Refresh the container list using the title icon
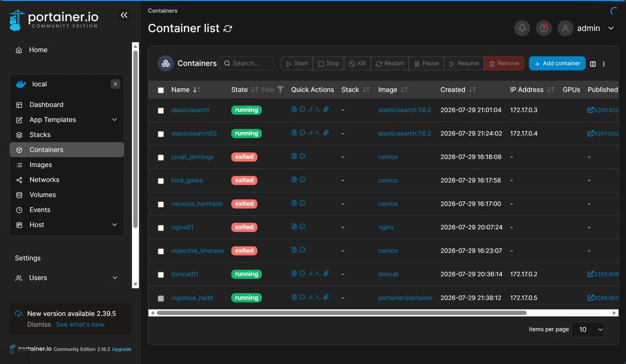The image size is (626, 364). click(228, 29)
